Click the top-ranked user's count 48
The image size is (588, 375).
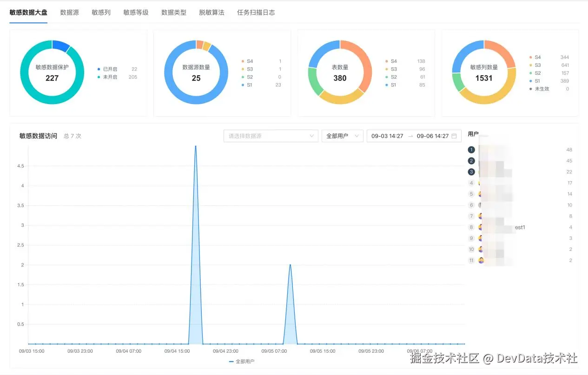(x=569, y=150)
